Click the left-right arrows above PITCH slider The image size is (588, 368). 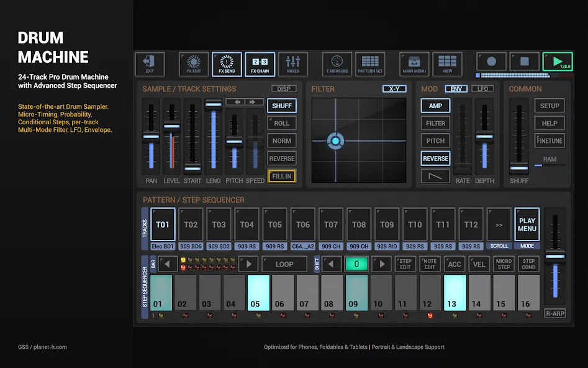[245, 102]
